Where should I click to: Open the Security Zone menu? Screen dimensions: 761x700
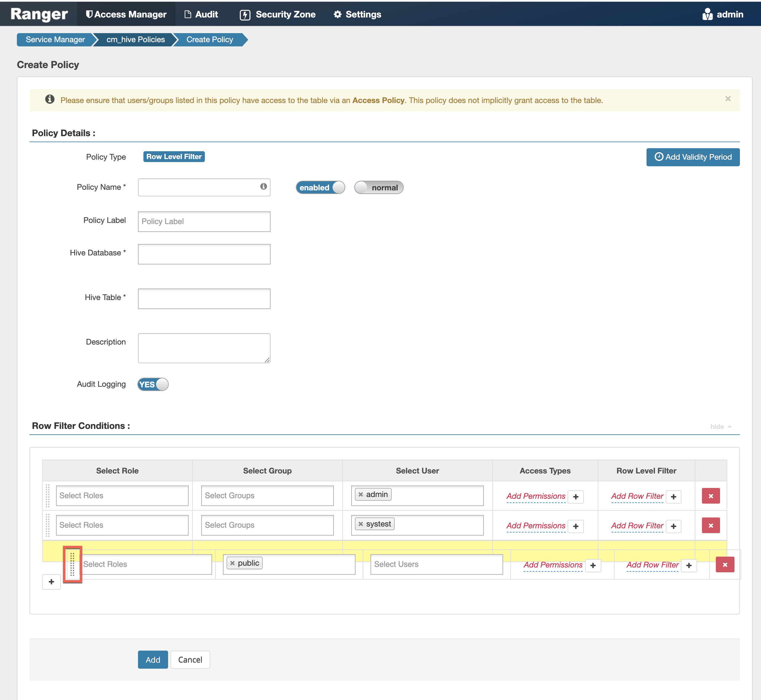(x=278, y=14)
